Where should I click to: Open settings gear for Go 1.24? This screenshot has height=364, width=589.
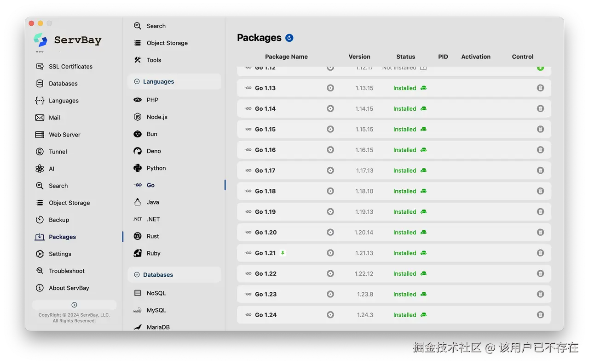click(x=330, y=315)
